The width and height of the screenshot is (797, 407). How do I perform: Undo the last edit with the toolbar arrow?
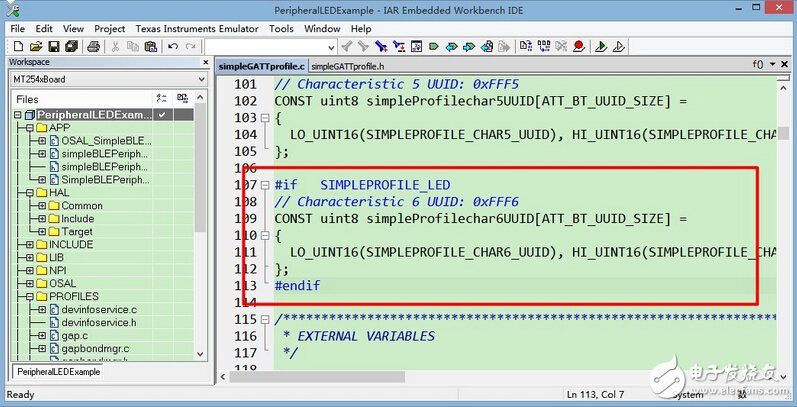(173, 47)
